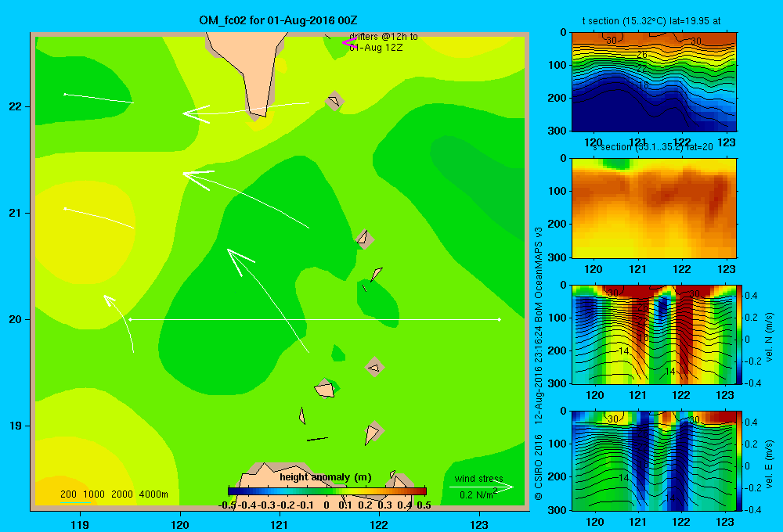
Task: Click the 'drifters @12h to' annotation
Action: [x=384, y=37]
